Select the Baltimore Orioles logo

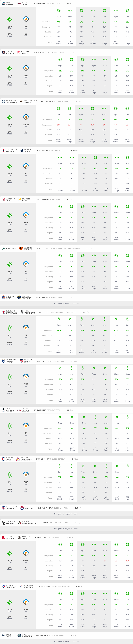tap(21, 248)
